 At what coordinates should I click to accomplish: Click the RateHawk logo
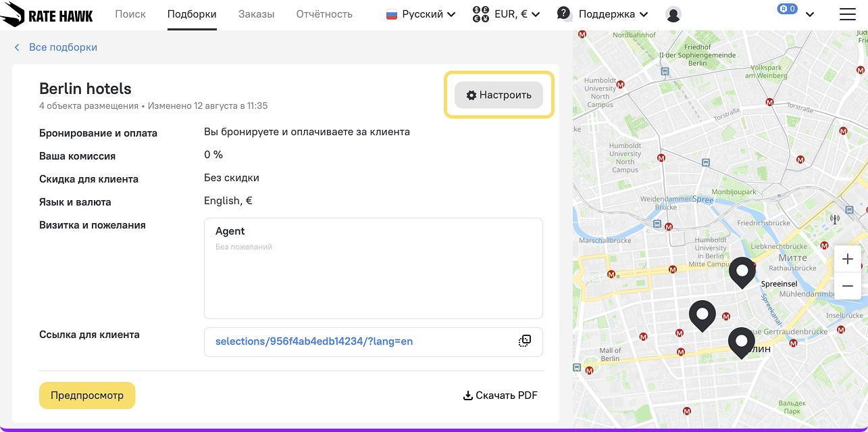tap(47, 15)
